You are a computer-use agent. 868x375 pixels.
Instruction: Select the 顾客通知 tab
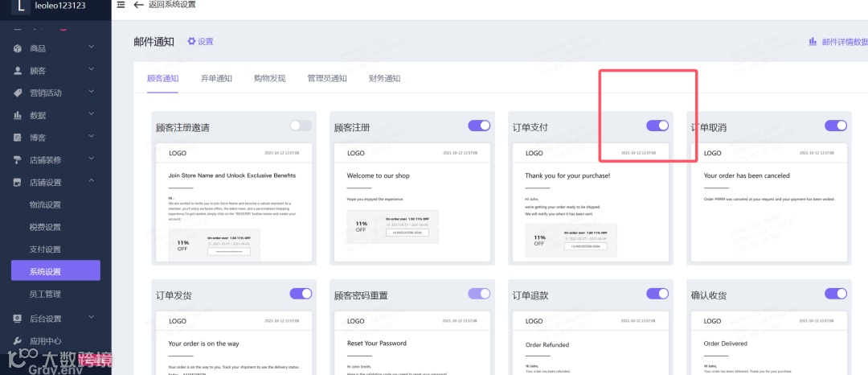click(162, 79)
